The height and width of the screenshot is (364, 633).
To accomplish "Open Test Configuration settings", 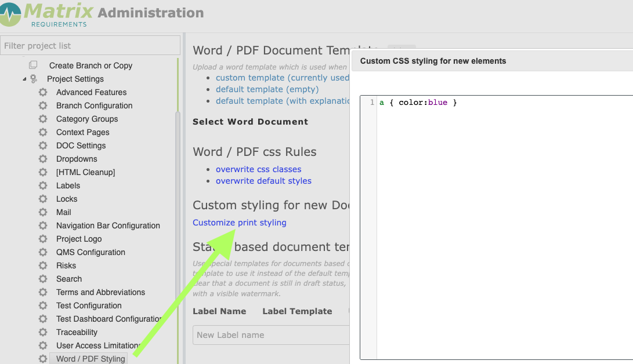I will pos(89,305).
